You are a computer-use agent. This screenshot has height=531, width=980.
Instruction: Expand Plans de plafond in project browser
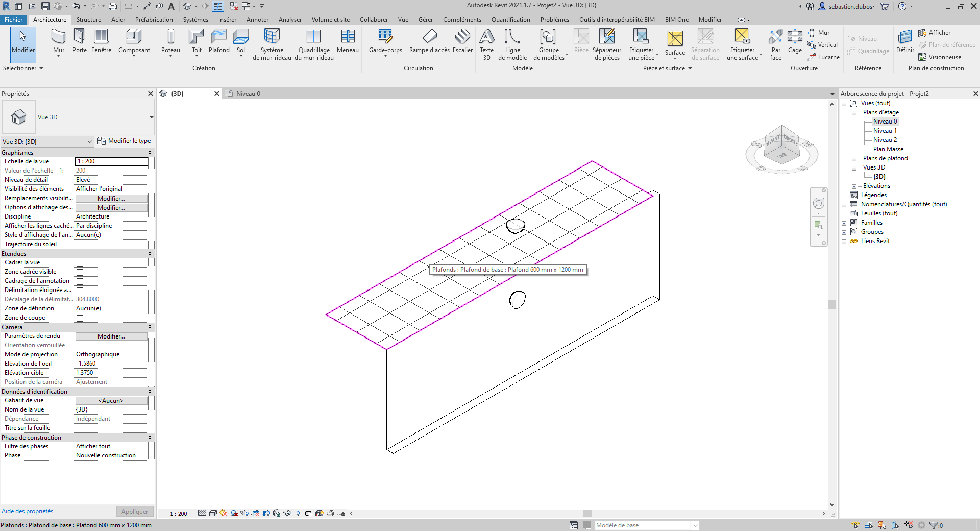(x=854, y=159)
